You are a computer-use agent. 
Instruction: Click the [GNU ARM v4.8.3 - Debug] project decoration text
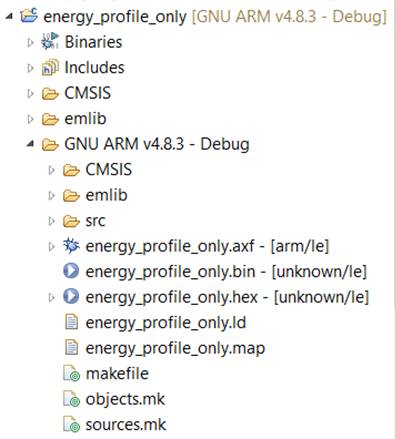(290, 17)
